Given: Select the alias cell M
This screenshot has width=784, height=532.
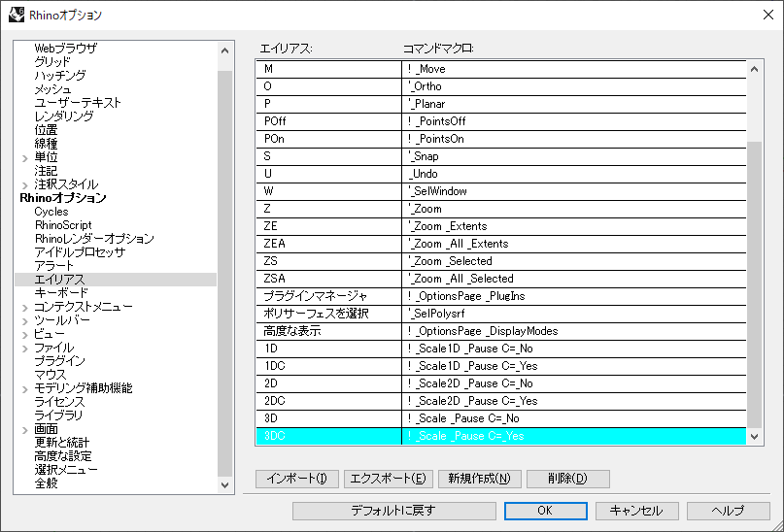Looking at the screenshot, I should point(328,69).
